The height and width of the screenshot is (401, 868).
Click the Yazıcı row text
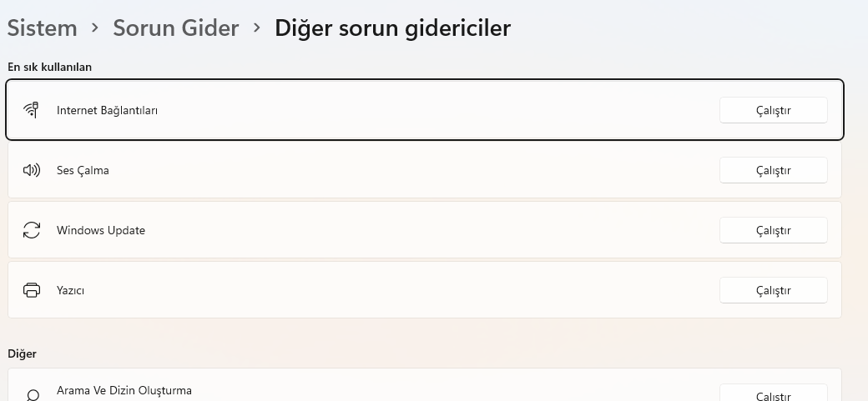[70, 290]
